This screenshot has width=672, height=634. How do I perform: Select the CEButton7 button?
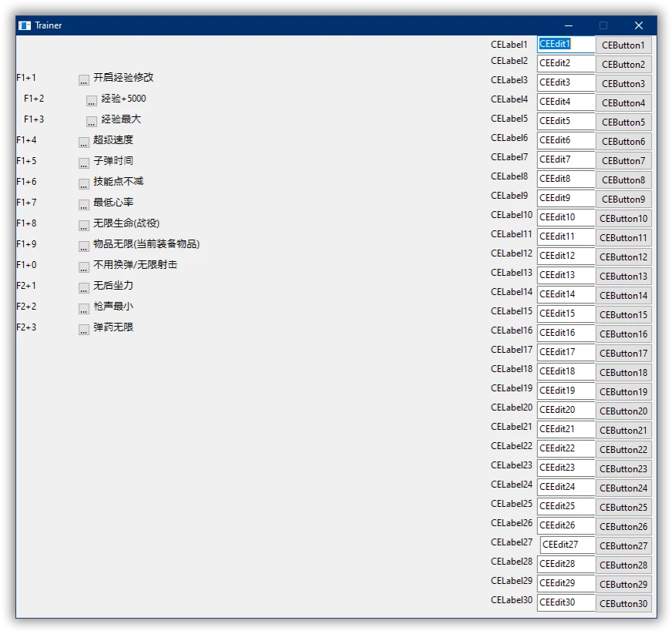[623, 161]
